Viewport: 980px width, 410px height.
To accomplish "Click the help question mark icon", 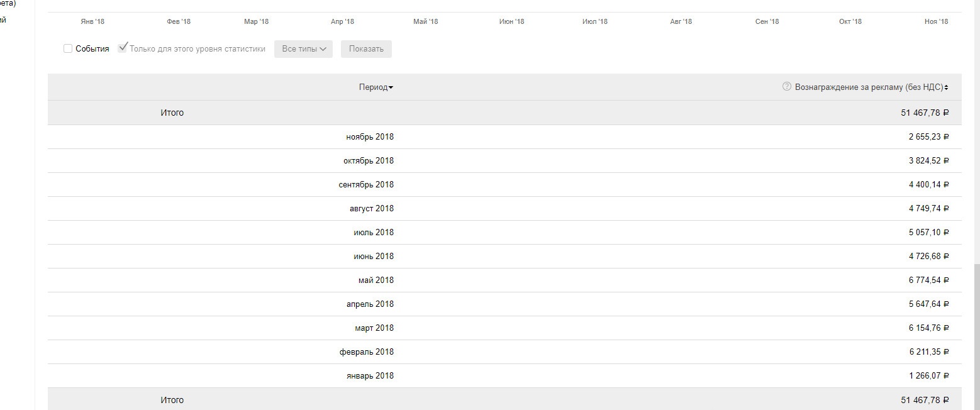I will pos(786,87).
